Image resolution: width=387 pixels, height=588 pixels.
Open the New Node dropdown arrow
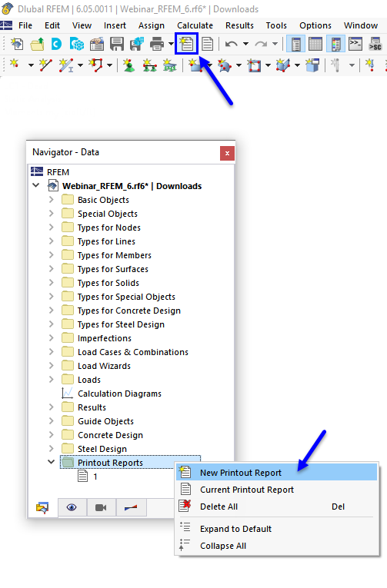coord(31,65)
